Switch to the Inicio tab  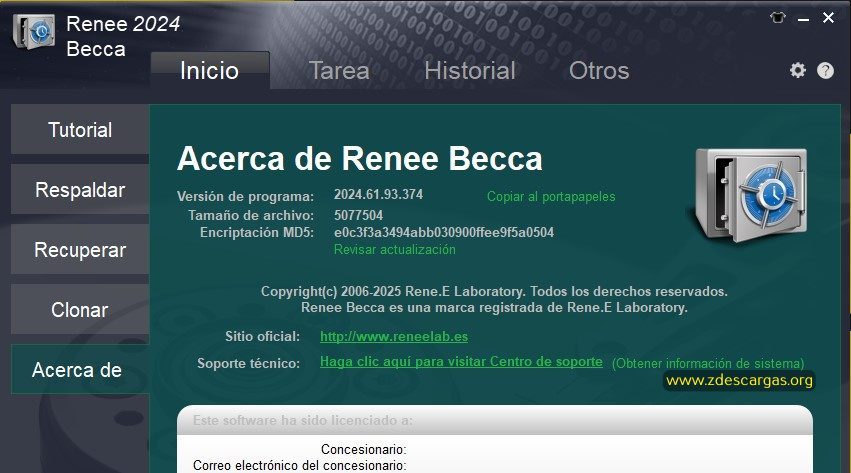pyautogui.click(x=209, y=71)
